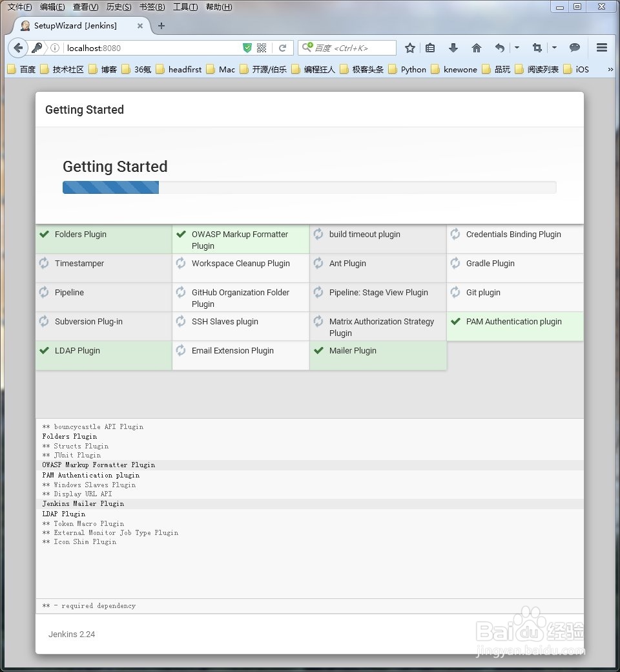Click the Getting Started progress bar

click(x=309, y=187)
